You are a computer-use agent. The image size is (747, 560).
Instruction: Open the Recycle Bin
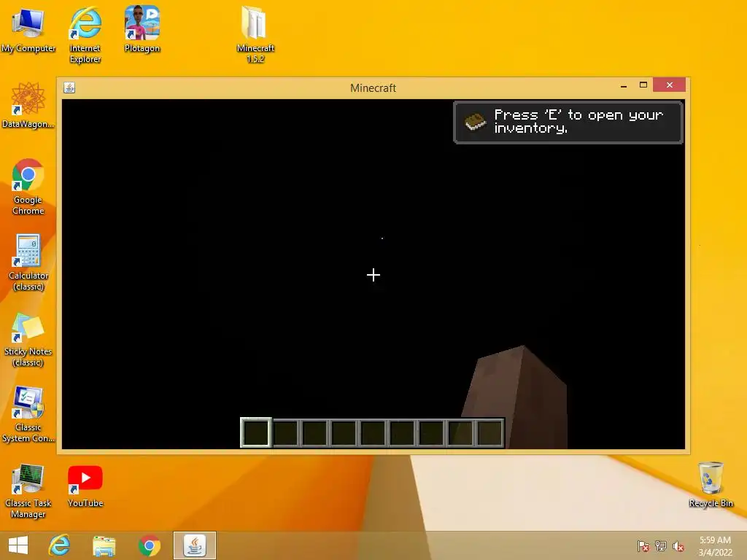click(711, 484)
